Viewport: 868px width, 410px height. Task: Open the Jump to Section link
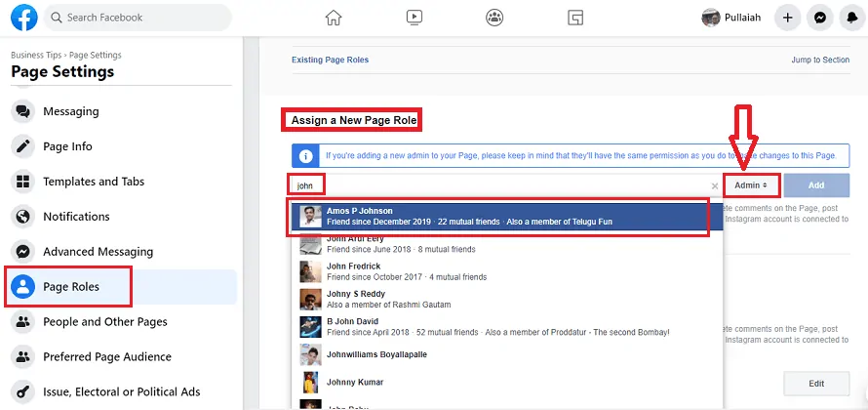[820, 60]
